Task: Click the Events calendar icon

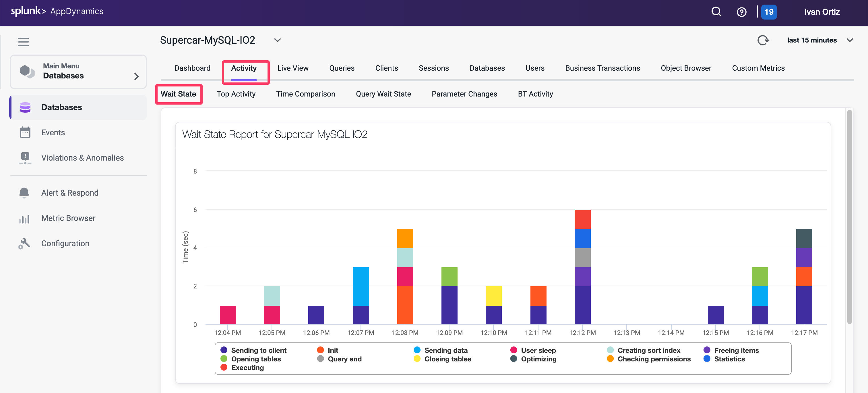Action: pos(25,132)
